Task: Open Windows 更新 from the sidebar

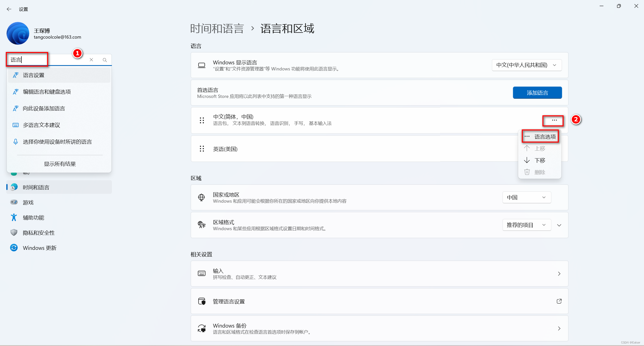Action: (40, 248)
